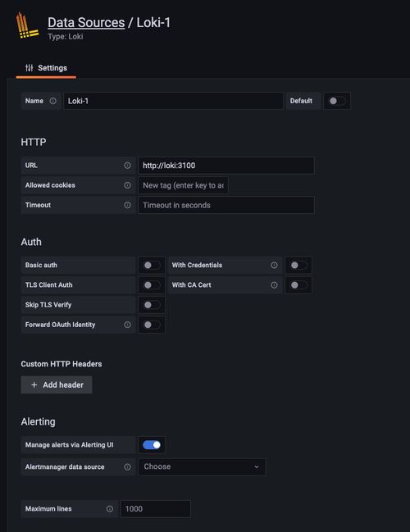This screenshot has width=410, height=532.
Task: Click the With Credentials info icon
Action: pyautogui.click(x=274, y=265)
